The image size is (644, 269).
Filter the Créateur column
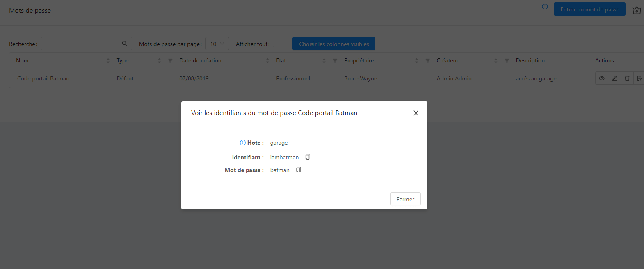coord(507,61)
